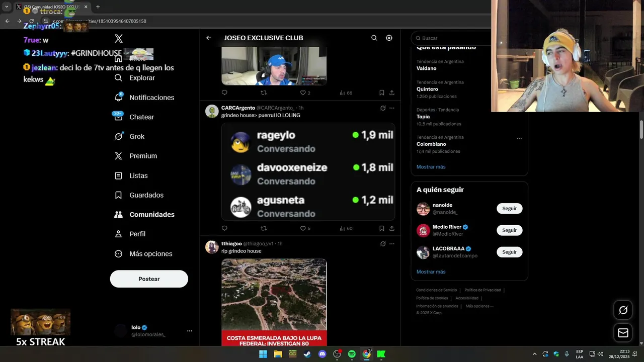The height and width of the screenshot is (362, 644).
Task: Open the Explorar menu item
Action: coord(134,78)
